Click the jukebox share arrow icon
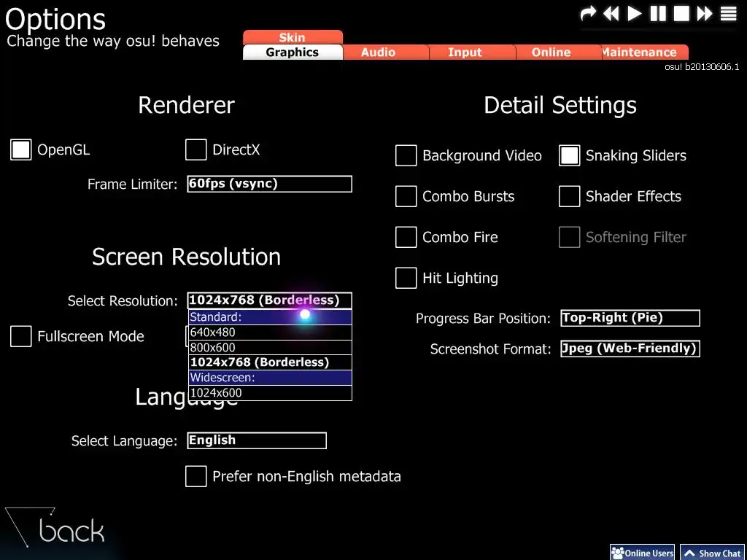Screen dimensions: 747x560 pyautogui.click(x=588, y=13)
